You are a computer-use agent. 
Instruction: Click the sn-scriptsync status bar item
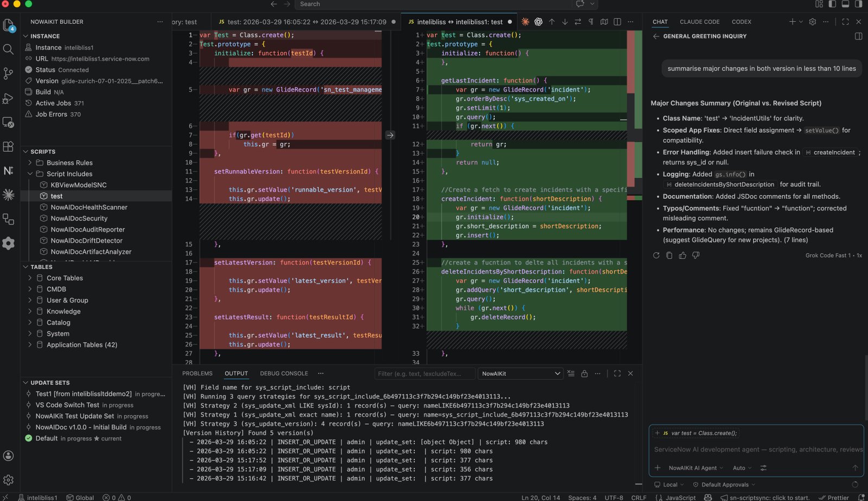tap(765, 497)
